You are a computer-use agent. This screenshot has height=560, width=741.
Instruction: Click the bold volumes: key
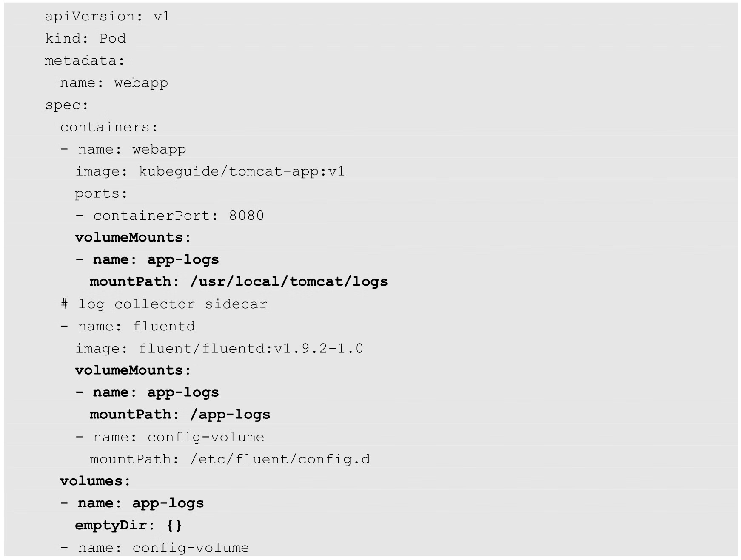coord(95,481)
